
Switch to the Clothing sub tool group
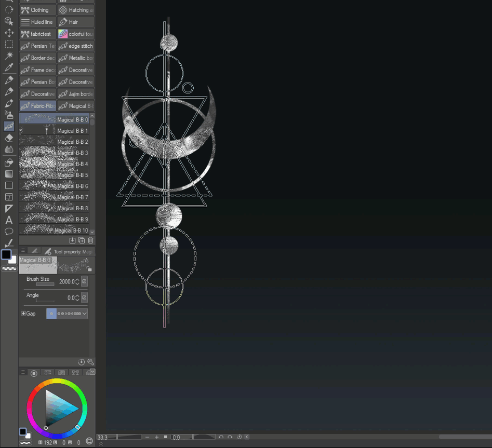point(37,10)
